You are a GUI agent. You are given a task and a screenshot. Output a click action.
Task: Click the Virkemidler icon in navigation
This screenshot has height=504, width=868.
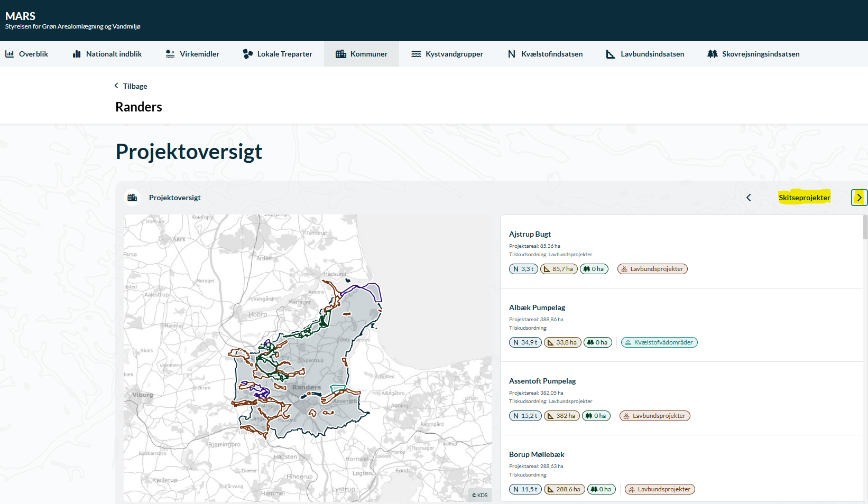pos(170,54)
